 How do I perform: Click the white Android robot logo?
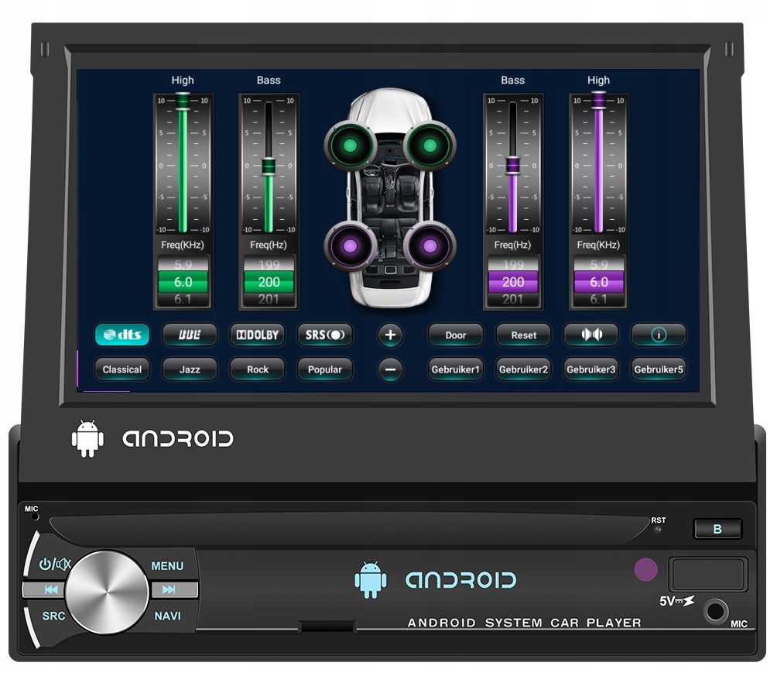[x=87, y=439]
